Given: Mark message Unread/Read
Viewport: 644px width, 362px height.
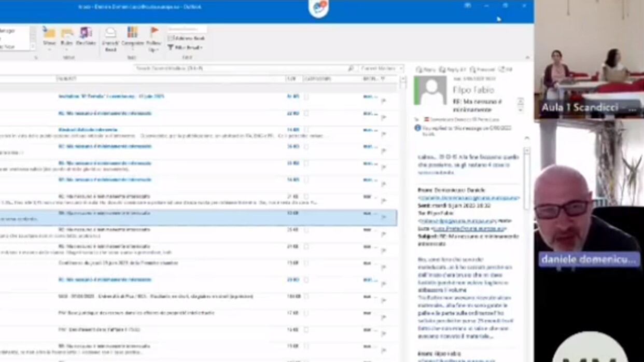Looking at the screenshot, I should (x=110, y=39).
